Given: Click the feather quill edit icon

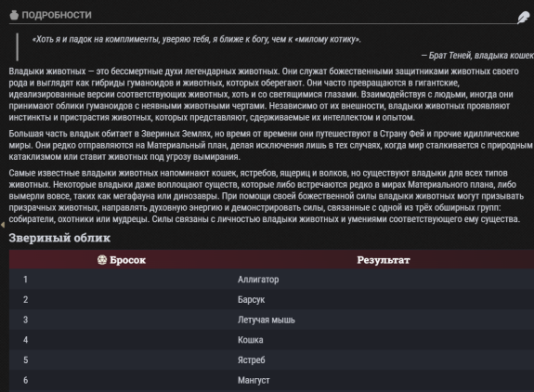Looking at the screenshot, I should (x=524, y=18).
